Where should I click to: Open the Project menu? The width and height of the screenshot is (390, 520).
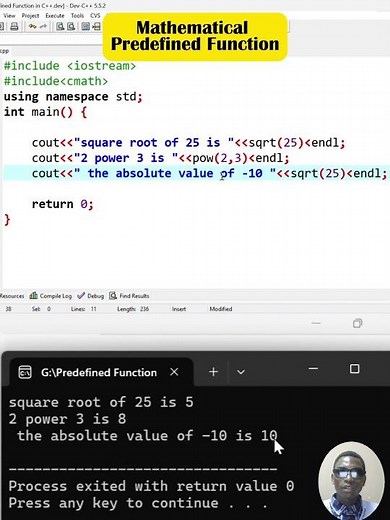tap(30, 16)
